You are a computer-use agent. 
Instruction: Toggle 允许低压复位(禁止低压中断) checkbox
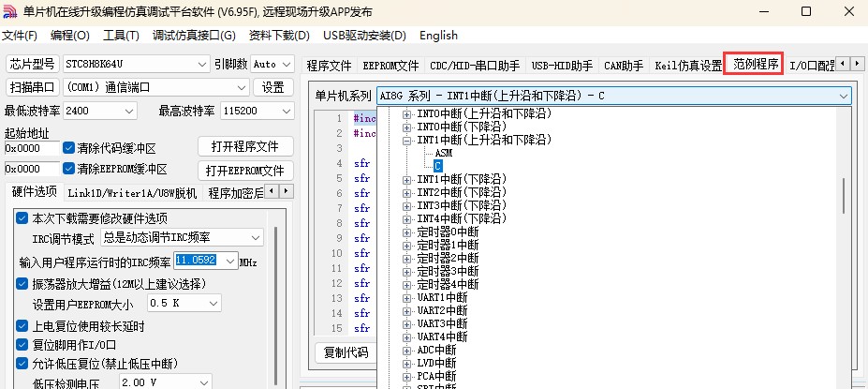(22, 364)
